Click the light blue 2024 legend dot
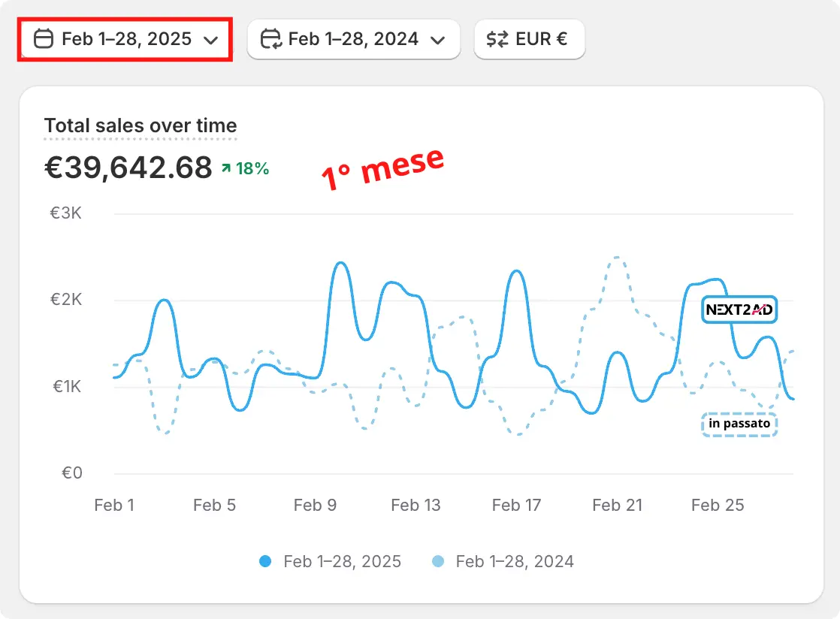840x619 pixels. [x=439, y=561]
